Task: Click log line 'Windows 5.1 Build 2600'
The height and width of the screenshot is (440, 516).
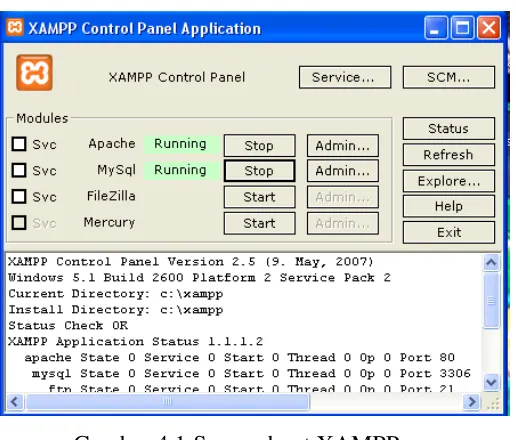Action: (199, 278)
